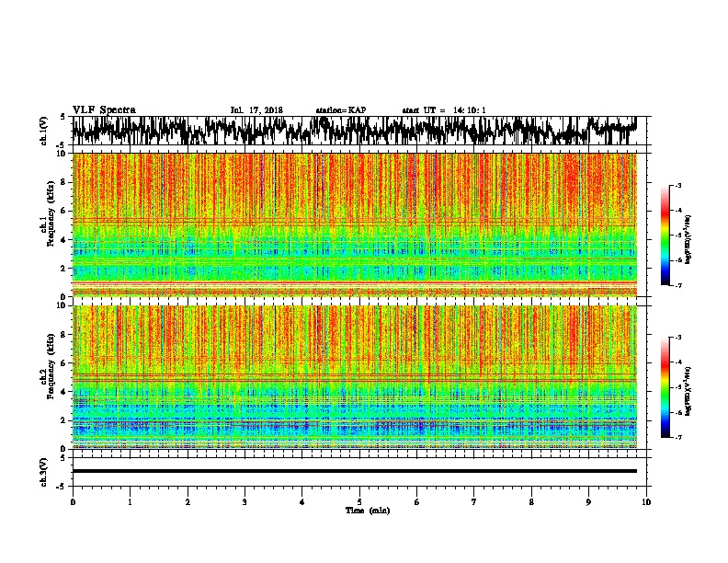728x563 pixels.
Task: Click time-axis tick label "3"
Action: point(245,502)
